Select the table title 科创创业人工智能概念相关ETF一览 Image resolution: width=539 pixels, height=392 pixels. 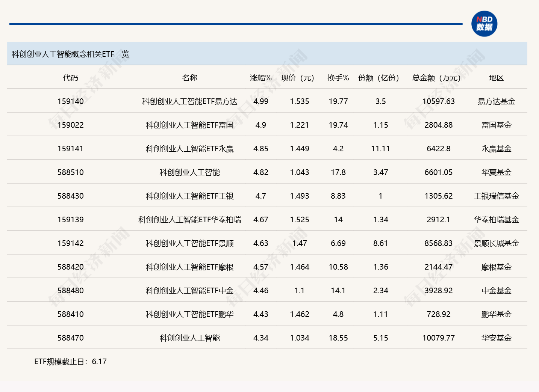(71, 54)
